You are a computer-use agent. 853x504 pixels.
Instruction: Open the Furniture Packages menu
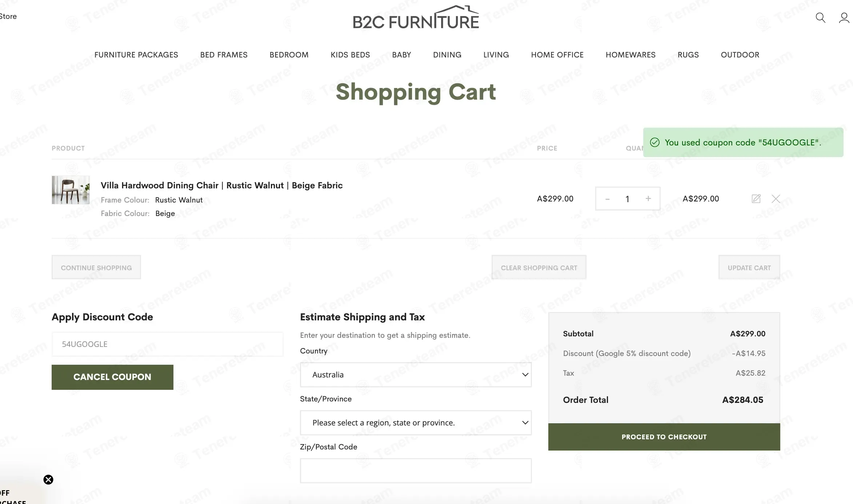point(136,55)
